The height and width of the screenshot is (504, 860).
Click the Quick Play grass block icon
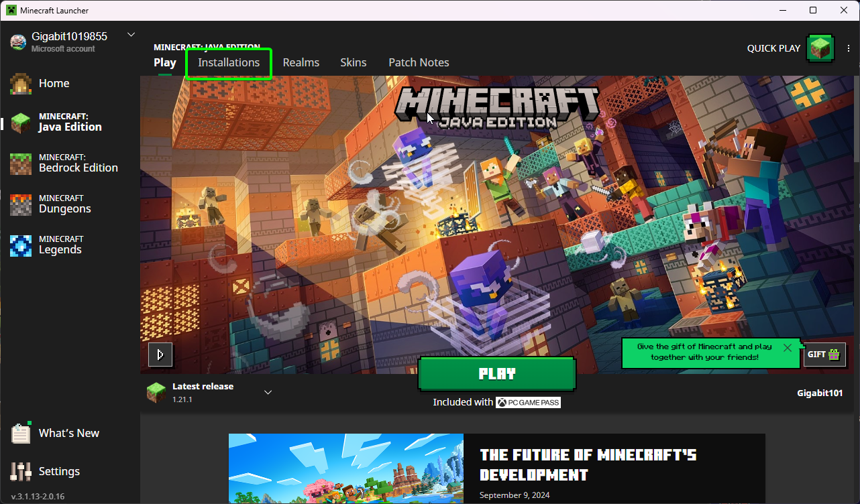pyautogui.click(x=820, y=48)
